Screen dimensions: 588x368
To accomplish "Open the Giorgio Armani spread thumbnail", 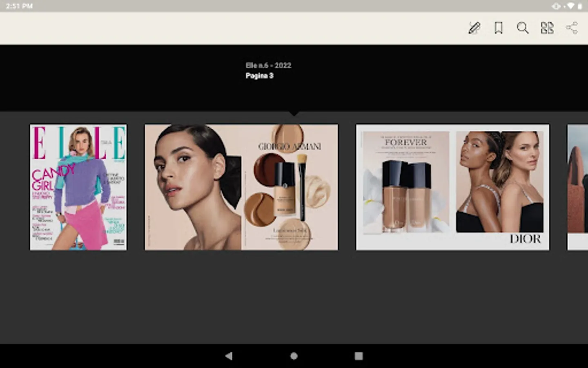I will (x=241, y=187).
